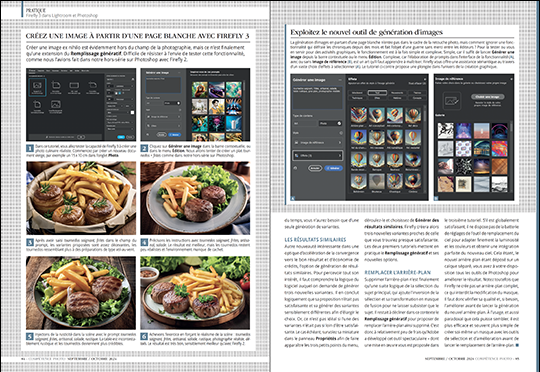Click the white background color swatch in New Document
Screen dimensions: 540x372
[x=132, y=113]
